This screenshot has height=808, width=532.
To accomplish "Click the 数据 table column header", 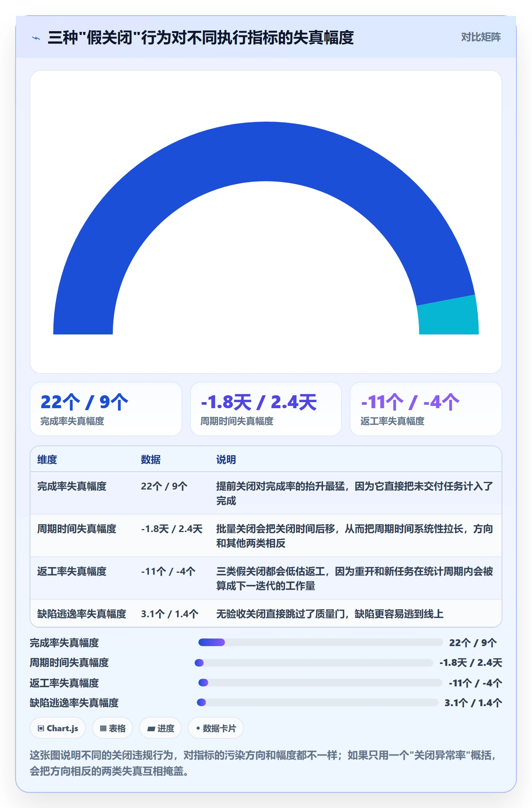I will 151,459.
